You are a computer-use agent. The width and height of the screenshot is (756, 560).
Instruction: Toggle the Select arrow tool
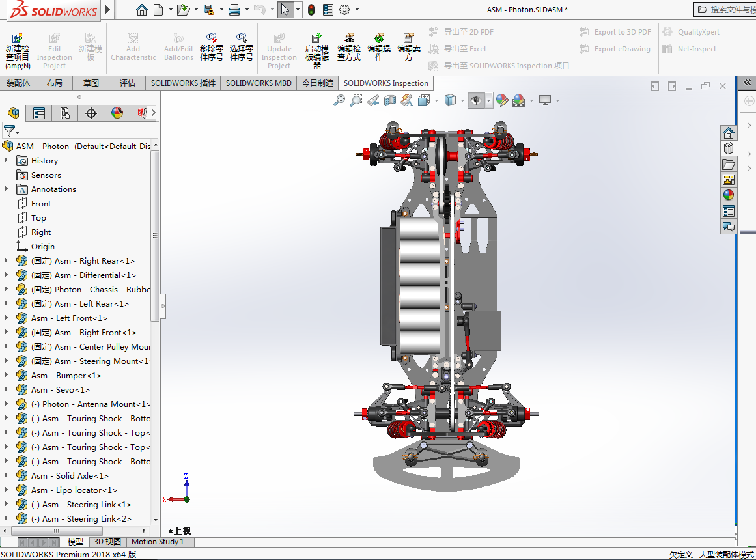coord(285,10)
